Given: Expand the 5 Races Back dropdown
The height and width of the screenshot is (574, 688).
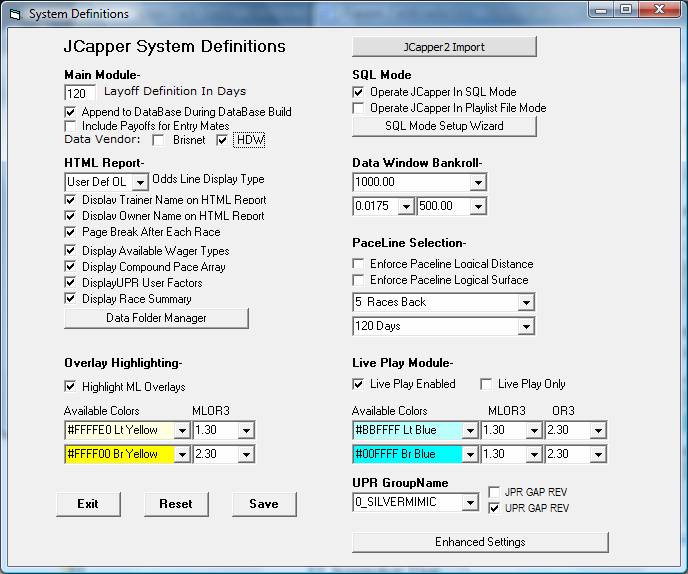Looking at the screenshot, I should (526, 302).
